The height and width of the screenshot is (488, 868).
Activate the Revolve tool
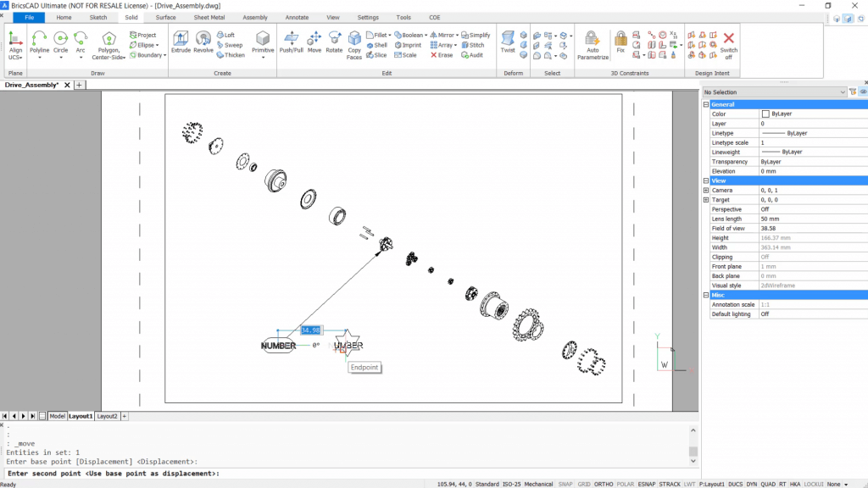click(x=203, y=42)
